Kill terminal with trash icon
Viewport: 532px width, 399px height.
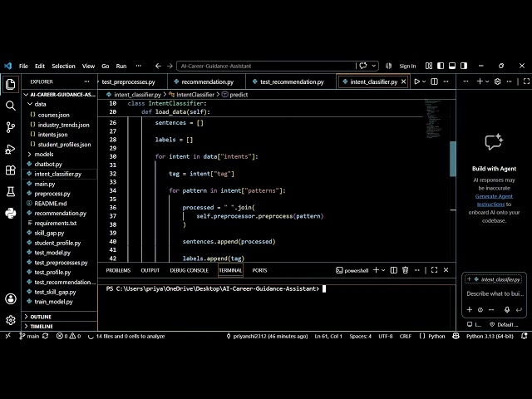pos(405,270)
